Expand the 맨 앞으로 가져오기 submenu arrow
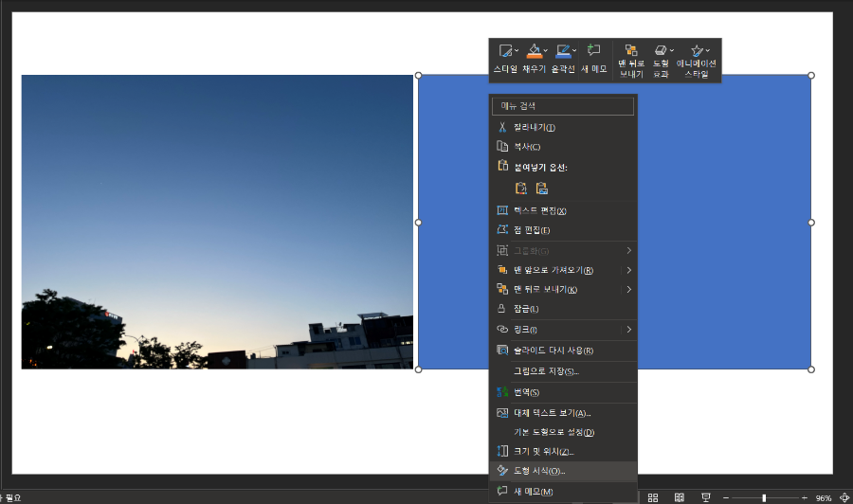This screenshot has height=504, width=853. pyautogui.click(x=629, y=270)
